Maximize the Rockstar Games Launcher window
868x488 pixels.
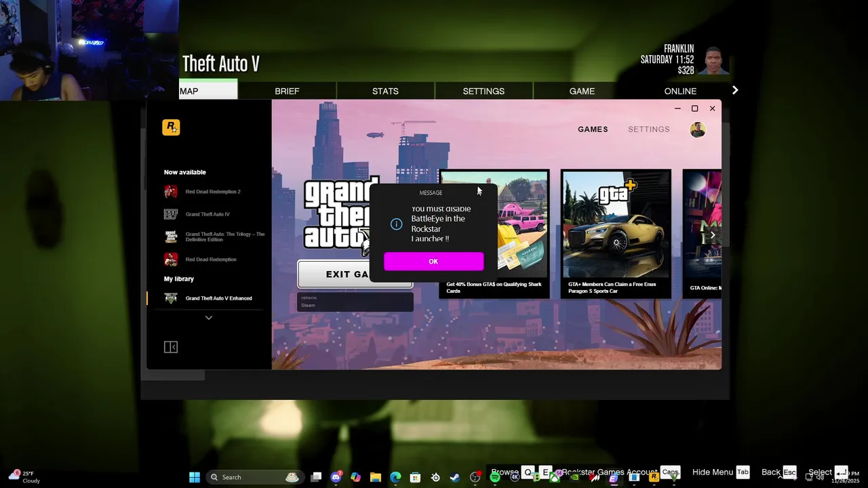click(x=694, y=108)
